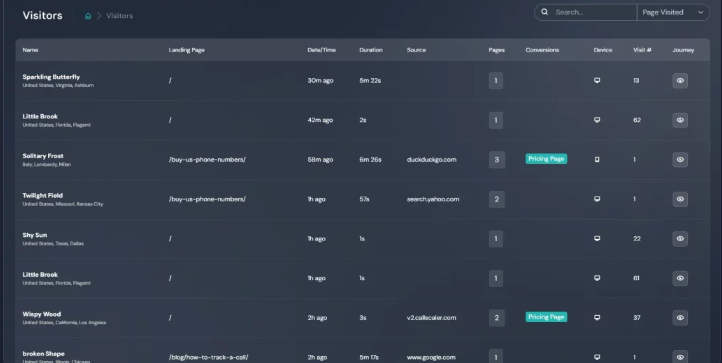View journey for Twilight Field
Image resolution: width=722 pixels, height=363 pixels.
click(x=680, y=199)
